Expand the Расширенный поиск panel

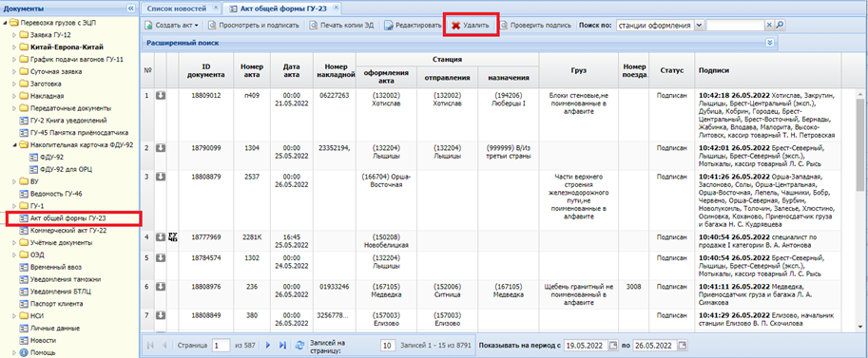coord(769,43)
